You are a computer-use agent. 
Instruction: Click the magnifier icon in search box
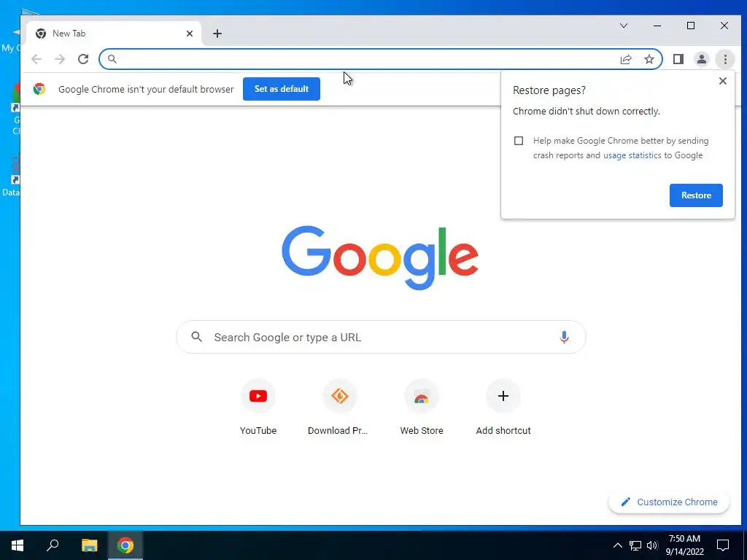click(196, 337)
